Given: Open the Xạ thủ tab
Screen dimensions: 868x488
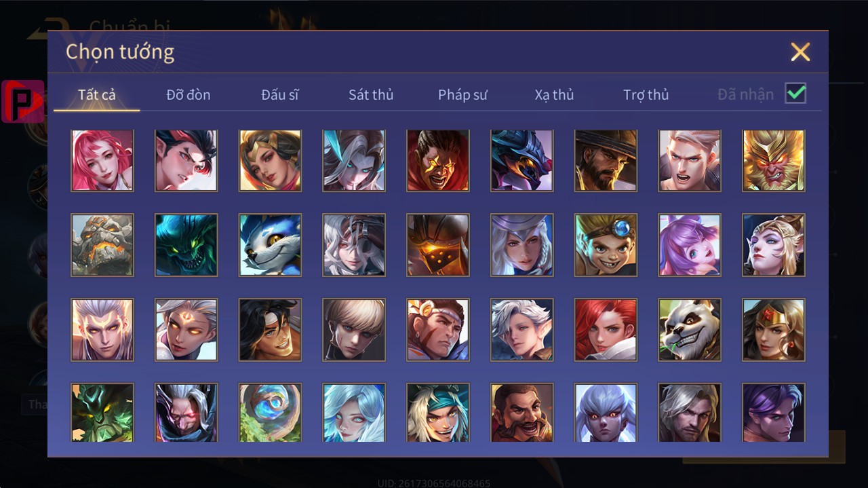Looking at the screenshot, I should [x=554, y=95].
